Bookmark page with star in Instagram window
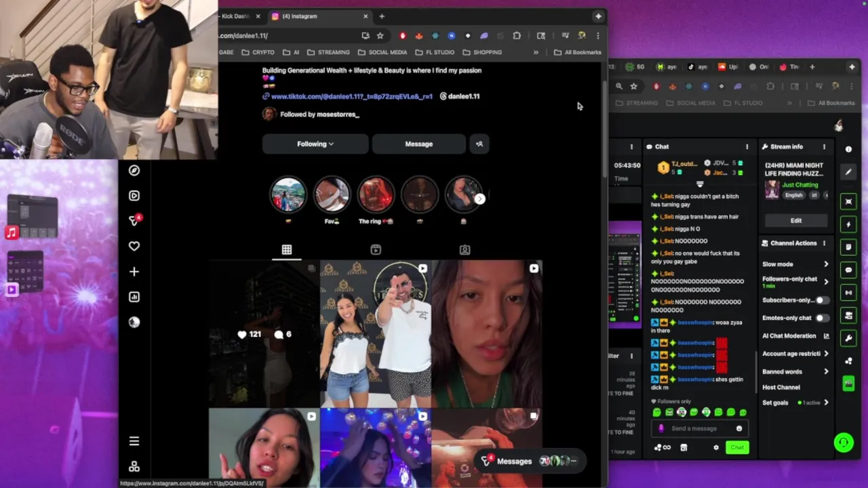Image resolution: width=868 pixels, height=488 pixels. tap(380, 35)
